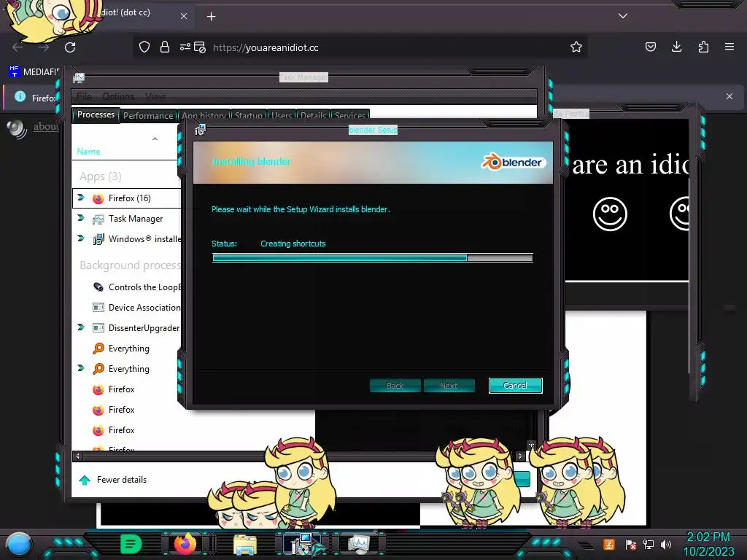Open Firefox from the taskbar
This screenshot has width=747, height=560.
(x=185, y=544)
